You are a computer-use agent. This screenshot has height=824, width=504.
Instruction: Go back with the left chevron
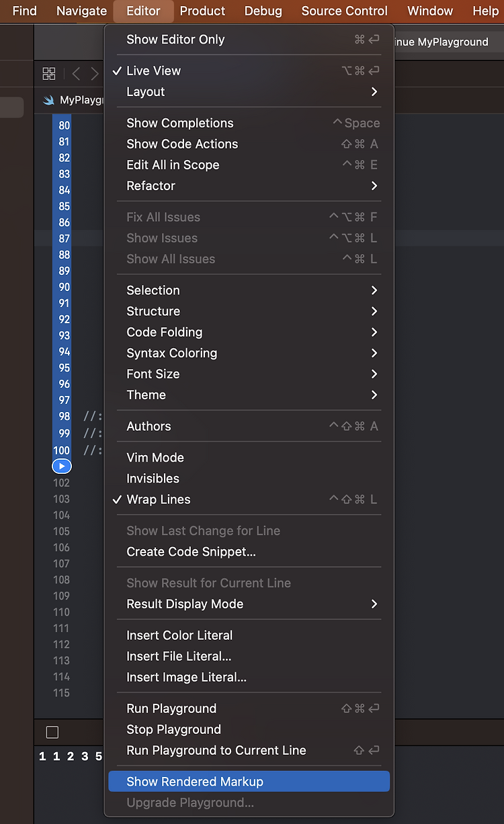point(76,74)
